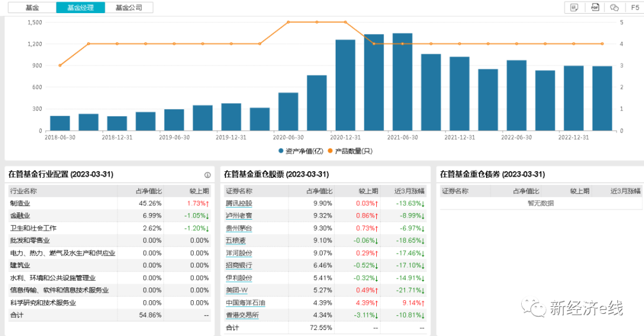Export page as PDF icon
The width and height of the screenshot is (644, 336).
pyautogui.click(x=595, y=7)
